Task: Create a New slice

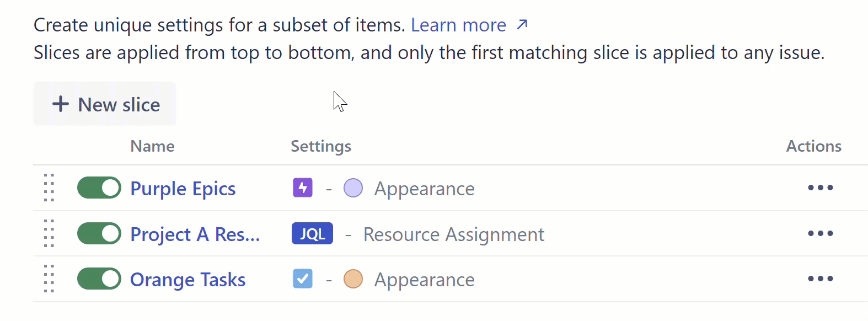Action: (x=105, y=104)
